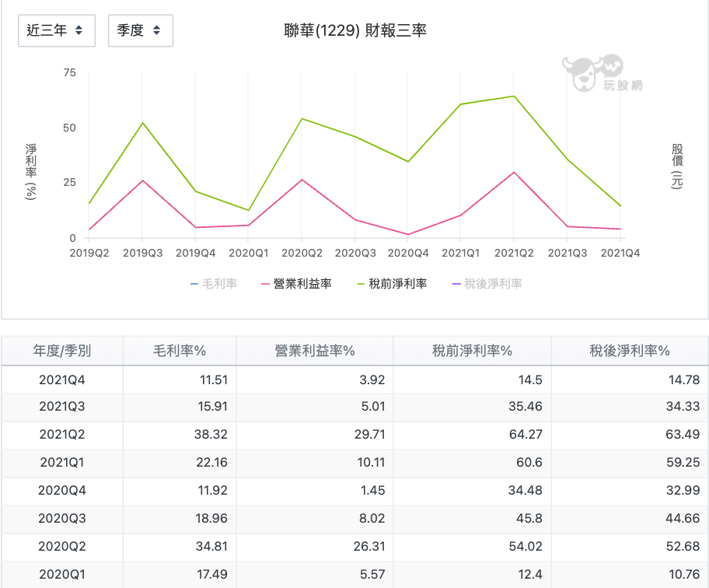The image size is (709, 588).
Task: Select the 2021Q4 table row label
Action: click(x=62, y=380)
